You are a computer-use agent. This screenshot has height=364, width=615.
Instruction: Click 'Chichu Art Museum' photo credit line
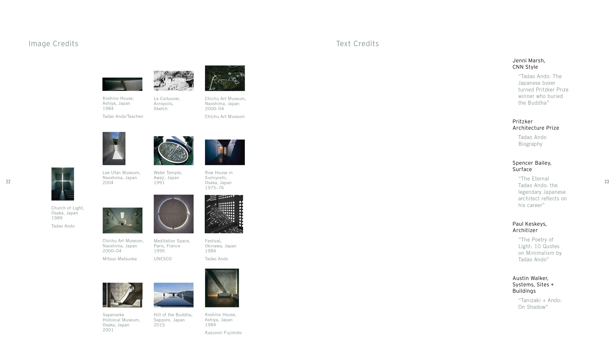coord(225,116)
